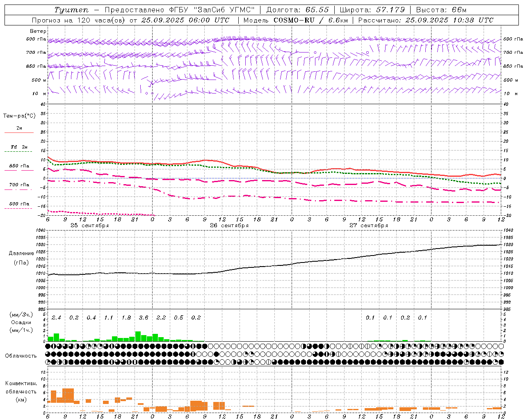
Task: Click the "Долгота: 65.55" header field
Action: coord(297,10)
